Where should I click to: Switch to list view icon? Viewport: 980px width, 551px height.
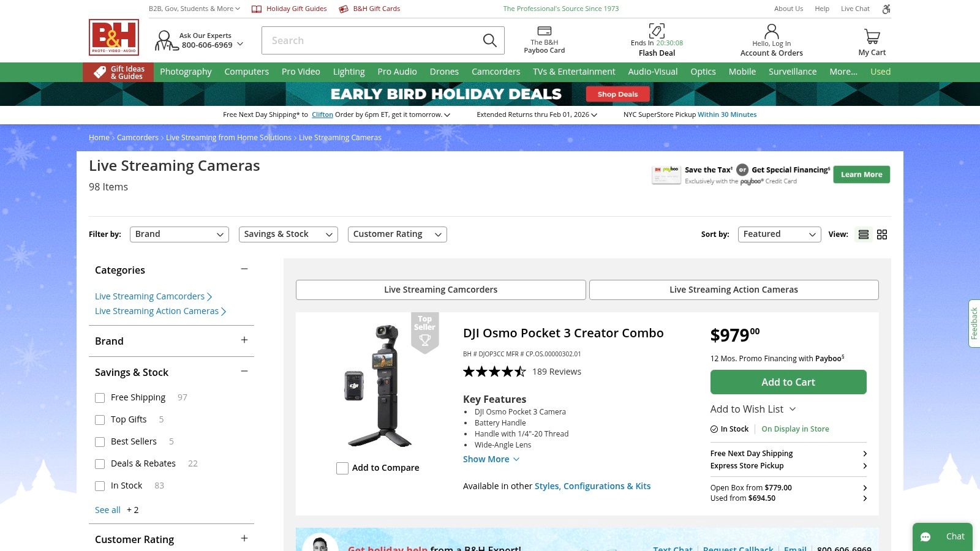[864, 234]
